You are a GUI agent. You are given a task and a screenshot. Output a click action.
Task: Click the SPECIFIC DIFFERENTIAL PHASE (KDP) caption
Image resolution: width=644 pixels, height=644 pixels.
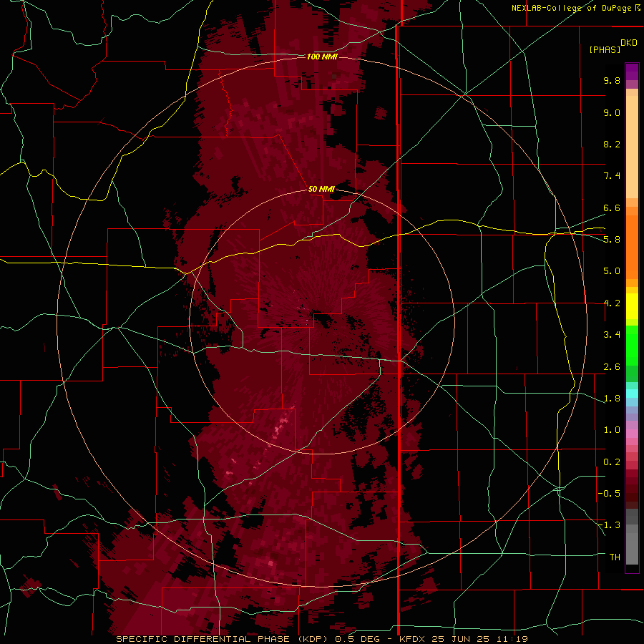pos(223,639)
